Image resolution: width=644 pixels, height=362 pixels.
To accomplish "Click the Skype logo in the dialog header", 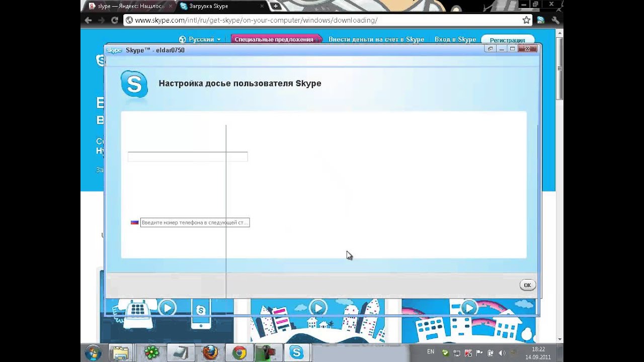I will point(134,83).
